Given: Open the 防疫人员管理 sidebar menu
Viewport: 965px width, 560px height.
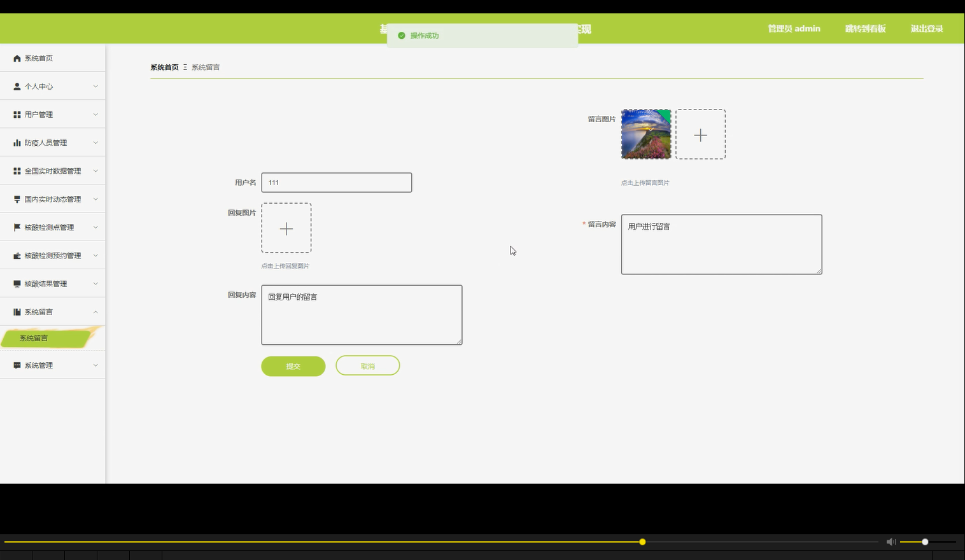Looking at the screenshot, I should 52,143.
